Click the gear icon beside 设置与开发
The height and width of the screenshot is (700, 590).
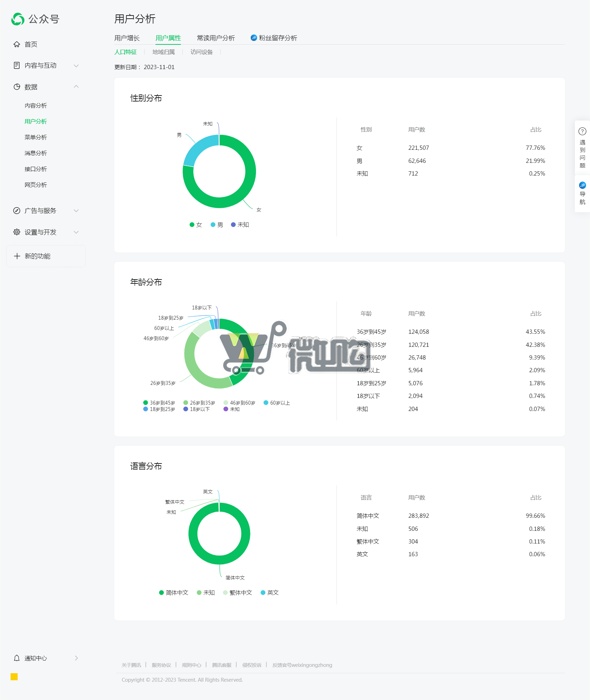17,232
